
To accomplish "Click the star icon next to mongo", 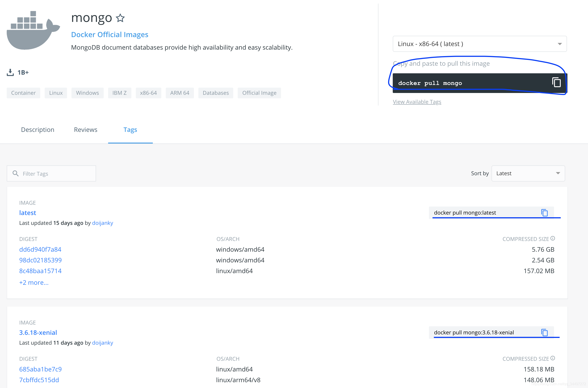I will coord(120,18).
